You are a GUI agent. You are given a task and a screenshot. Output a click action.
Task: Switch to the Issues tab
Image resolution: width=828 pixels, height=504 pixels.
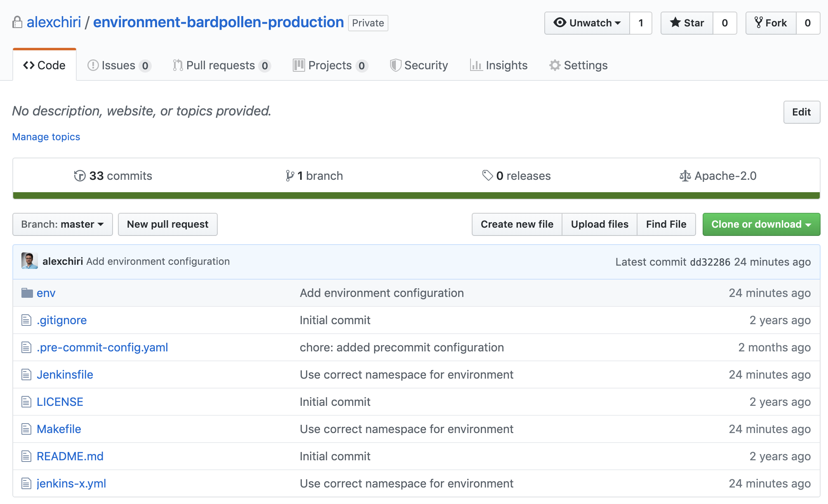118,65
